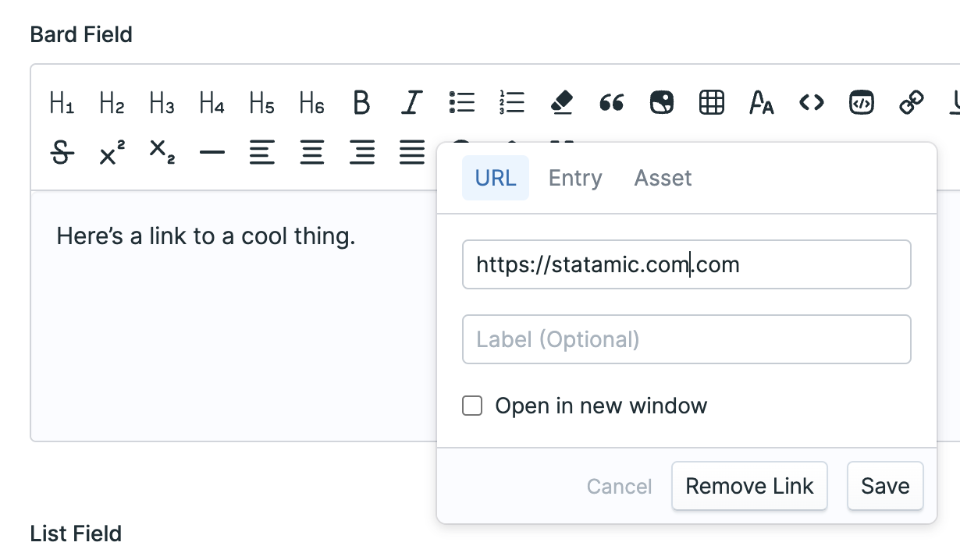960x560 pixels.
Task: Apply Heading 6 format
Action: [x=311, y=102]
